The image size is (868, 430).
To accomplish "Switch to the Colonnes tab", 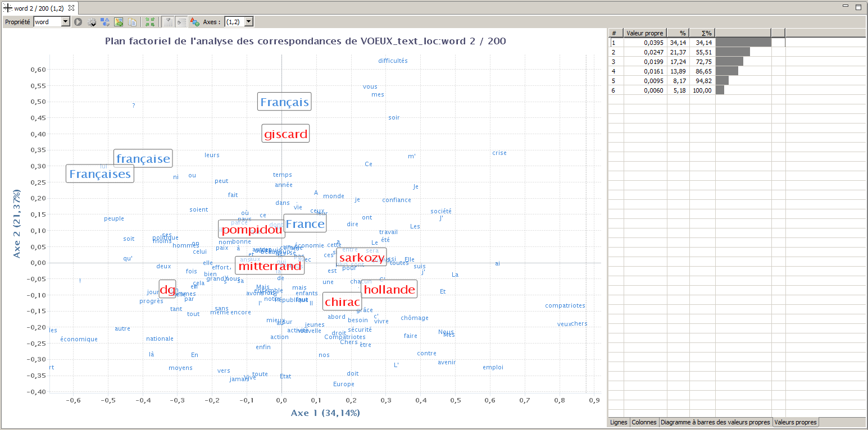I will [644, 422].
